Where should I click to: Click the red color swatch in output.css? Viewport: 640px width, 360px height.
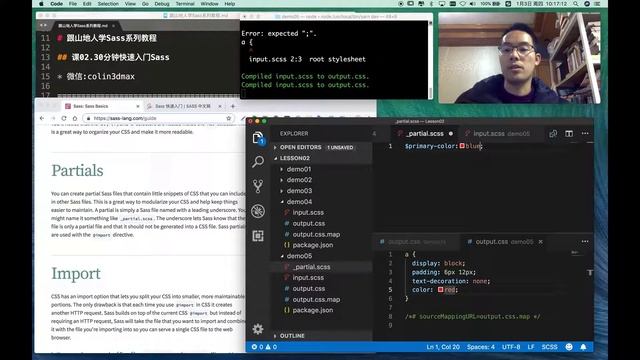(x=440, y=289)
